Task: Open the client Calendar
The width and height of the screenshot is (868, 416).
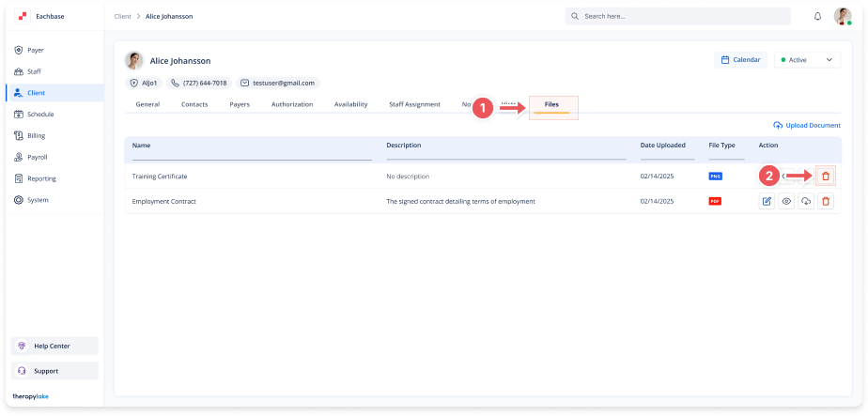Action: [x=740, y=60]
